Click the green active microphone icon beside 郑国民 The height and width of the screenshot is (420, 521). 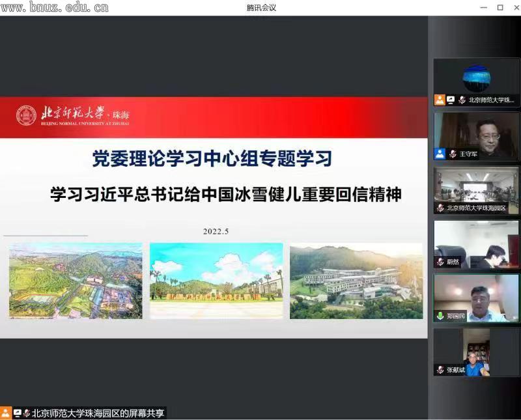point(440,316)
